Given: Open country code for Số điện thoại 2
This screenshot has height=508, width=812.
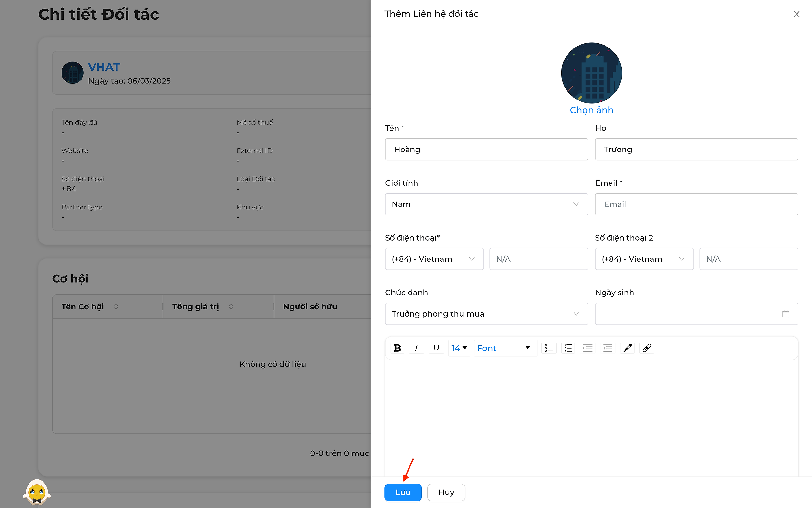Looking at the screenshot, I should 644,259.
